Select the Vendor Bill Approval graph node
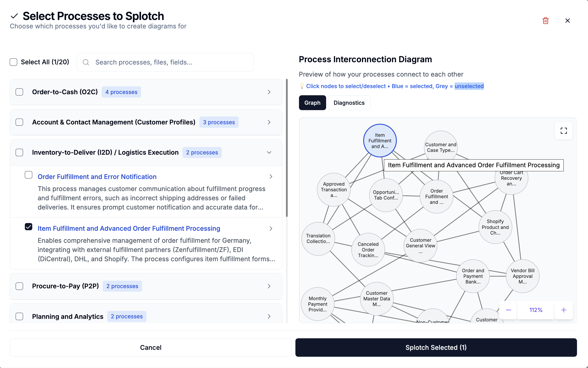Screen dimensions: 588x368 [522, 276]
